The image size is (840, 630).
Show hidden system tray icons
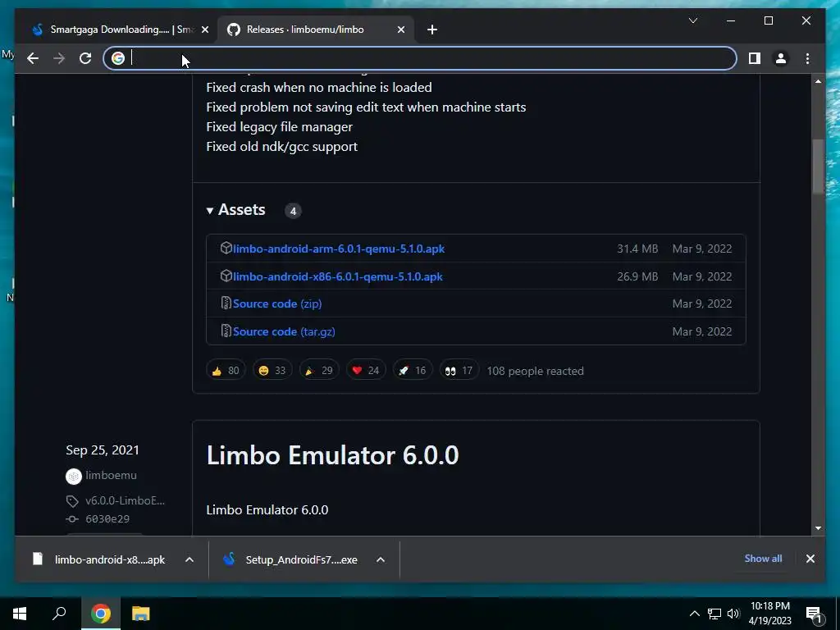[x=694, y=614]
